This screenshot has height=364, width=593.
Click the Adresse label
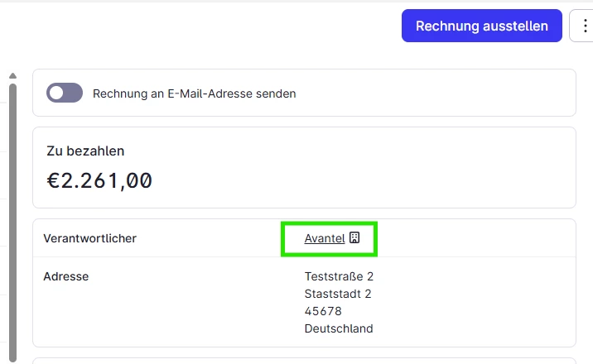[66, 276]
